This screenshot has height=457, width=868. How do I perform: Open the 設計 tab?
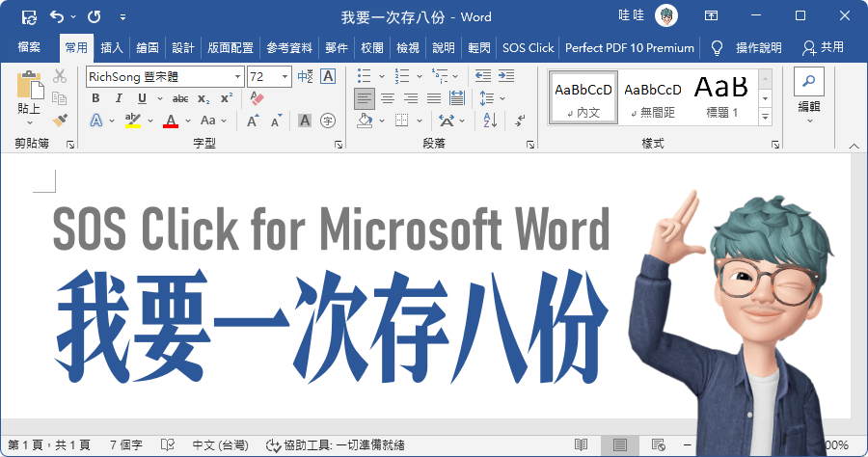point(182,48)
